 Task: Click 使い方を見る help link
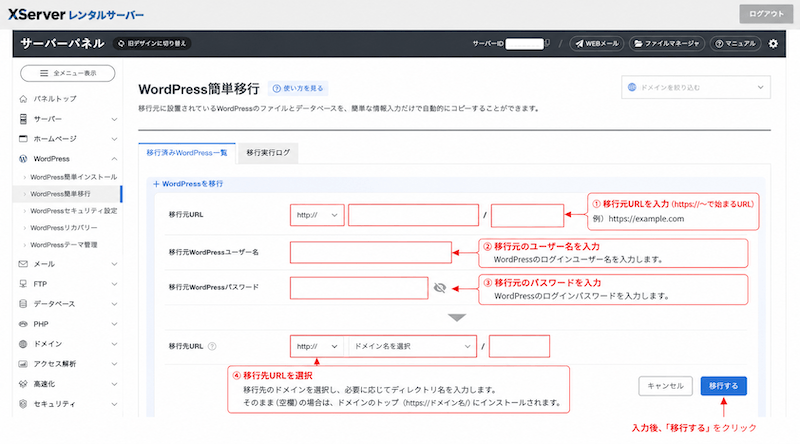(298, 88)
